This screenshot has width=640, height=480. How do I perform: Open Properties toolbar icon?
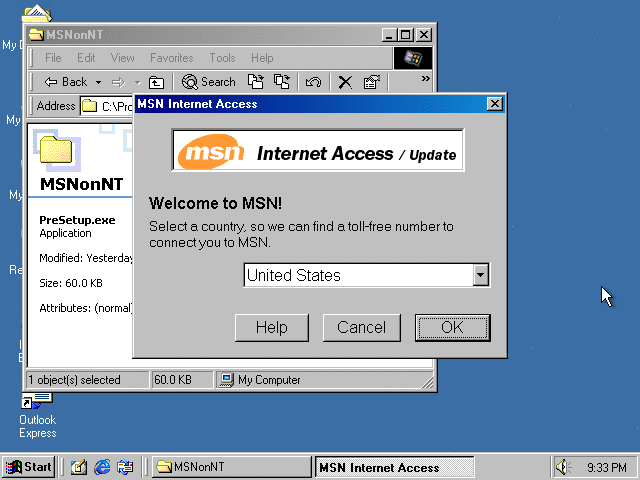pyautogui.click(x=371, y=82)
